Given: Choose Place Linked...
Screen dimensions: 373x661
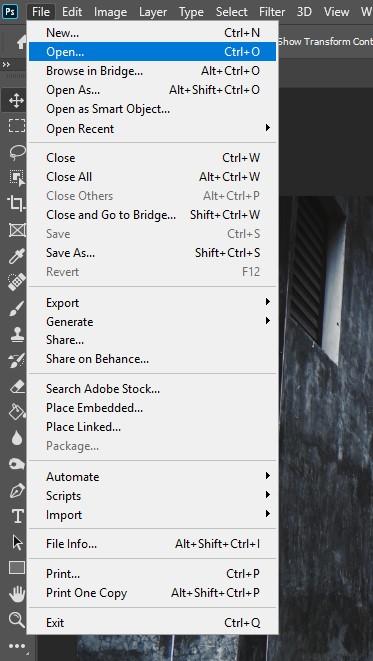Looking at the screenshot, I should point(152,427).
